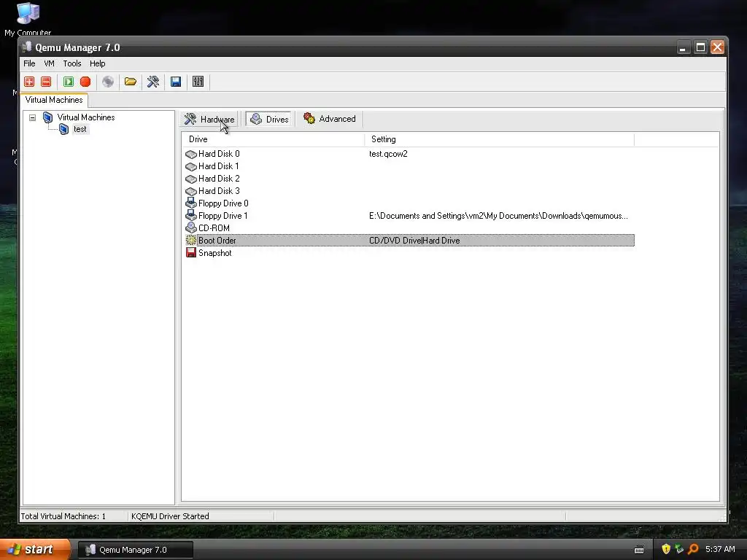Select the Floppy Drive 1 row text
Screen dimensions: 747x560
tap(223, 216)
